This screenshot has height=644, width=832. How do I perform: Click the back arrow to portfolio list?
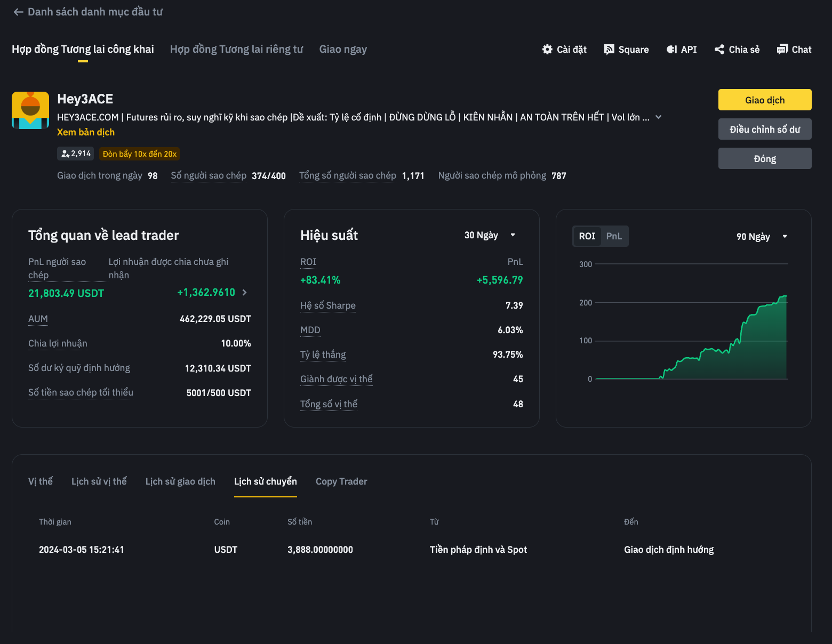pyautogui.click(x=18, y=12)
